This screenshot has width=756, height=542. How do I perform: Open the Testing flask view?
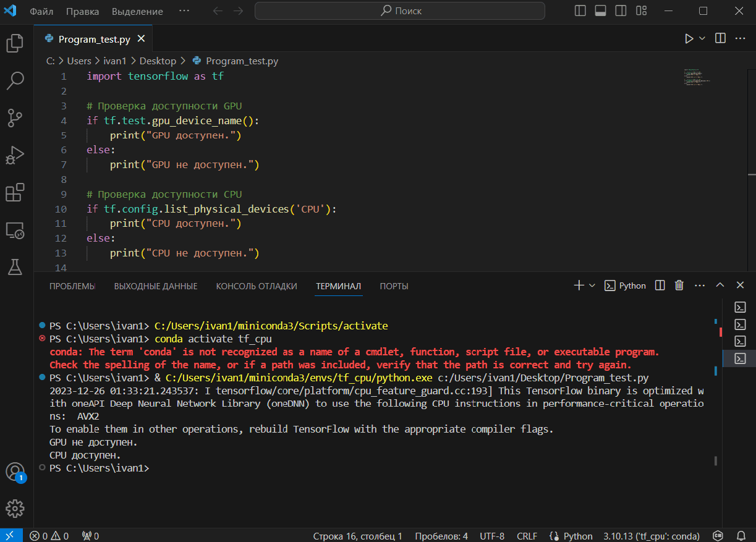pos(15,266)
